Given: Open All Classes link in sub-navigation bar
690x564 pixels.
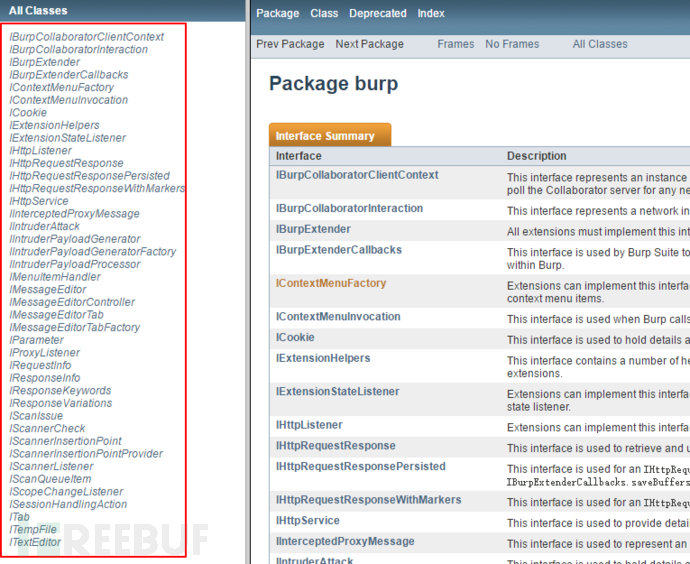Looking at the screenshot, I should click(x=600, y=44).
